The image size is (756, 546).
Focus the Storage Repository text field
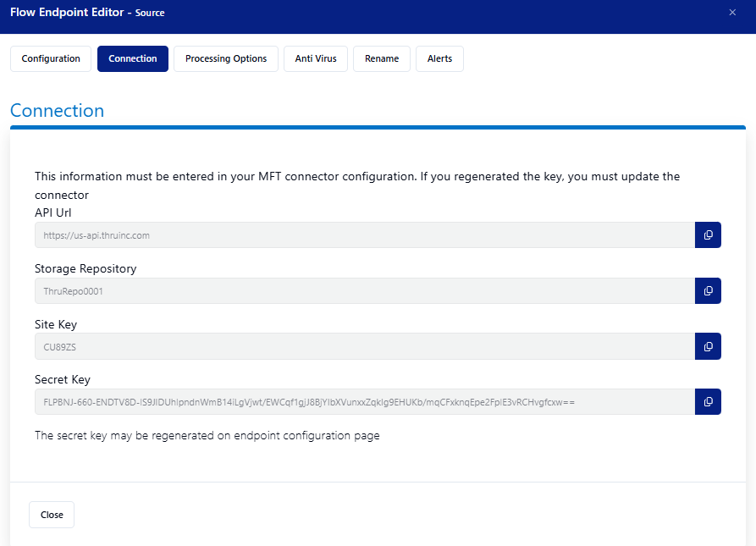364,291
